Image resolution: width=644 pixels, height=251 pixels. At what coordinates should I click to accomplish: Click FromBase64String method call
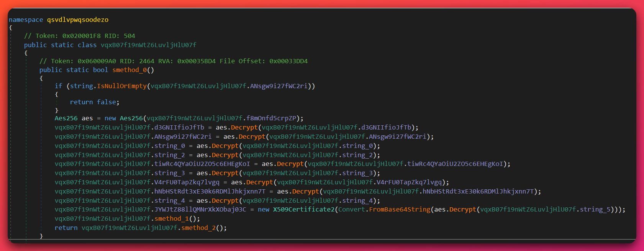tap(400, 209)
